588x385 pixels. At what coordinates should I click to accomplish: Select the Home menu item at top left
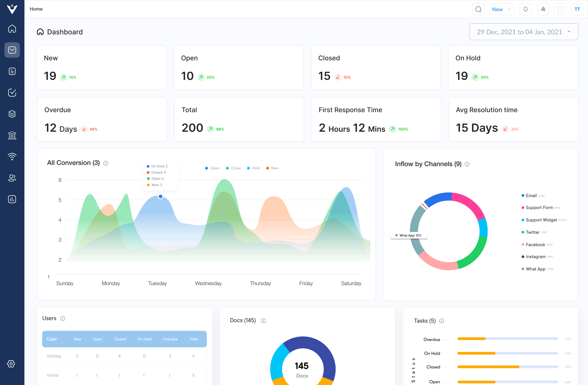[36, 9]
